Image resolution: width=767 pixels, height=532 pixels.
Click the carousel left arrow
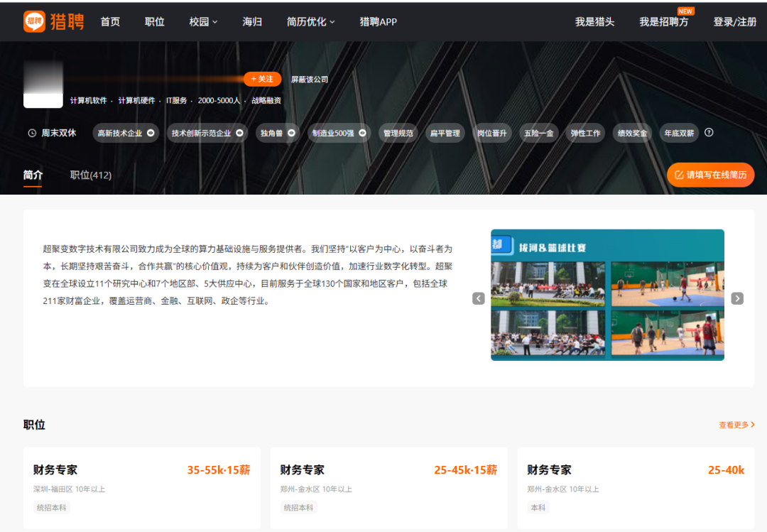coord(479,298)
